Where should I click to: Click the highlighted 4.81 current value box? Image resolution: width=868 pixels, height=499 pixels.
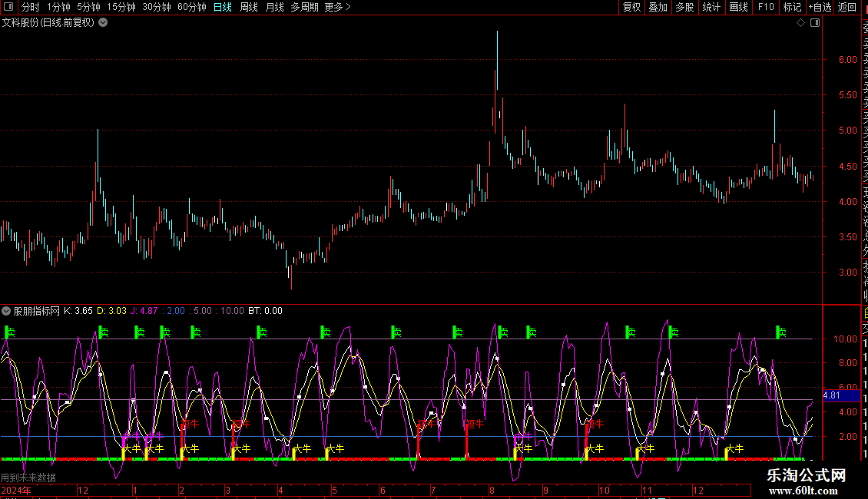coord(841,395)
